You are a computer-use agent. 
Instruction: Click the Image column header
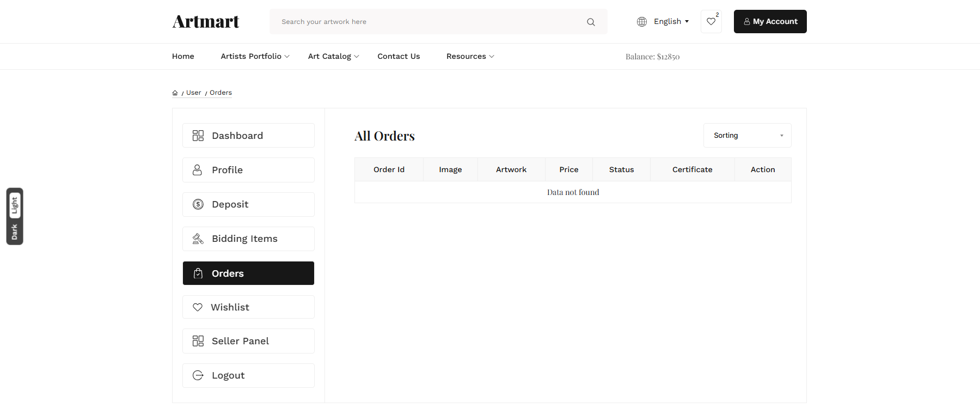coord(450,169)
